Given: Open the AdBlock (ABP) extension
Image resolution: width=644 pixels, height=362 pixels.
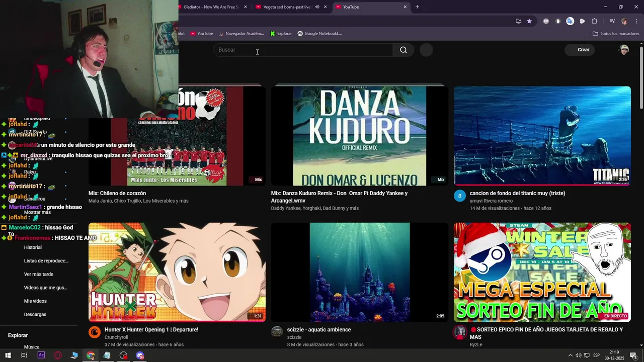Looking at the screenshot, I should [x=546, y=21].
